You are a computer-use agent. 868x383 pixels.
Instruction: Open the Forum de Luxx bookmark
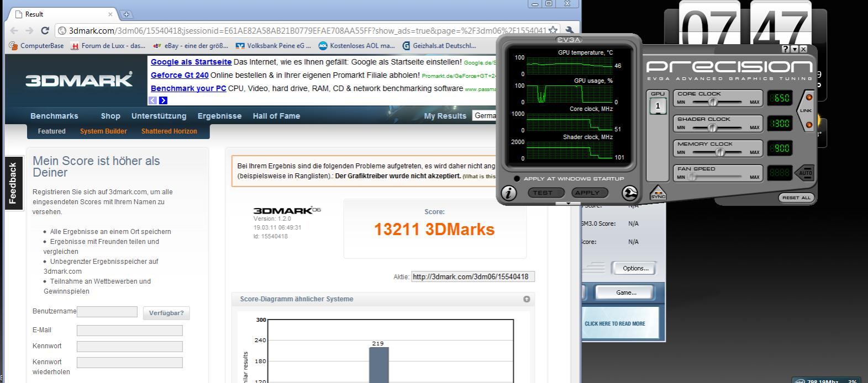[108, 46]
